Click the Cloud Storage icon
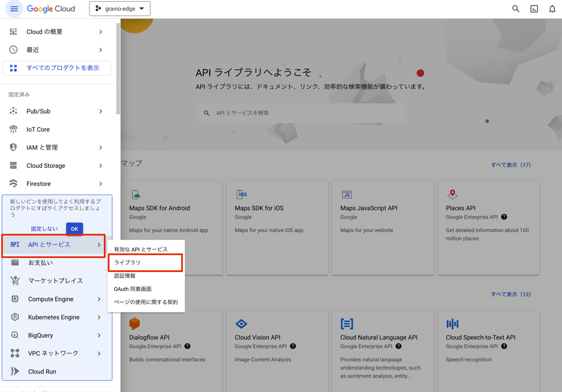 tap(13, 166)
